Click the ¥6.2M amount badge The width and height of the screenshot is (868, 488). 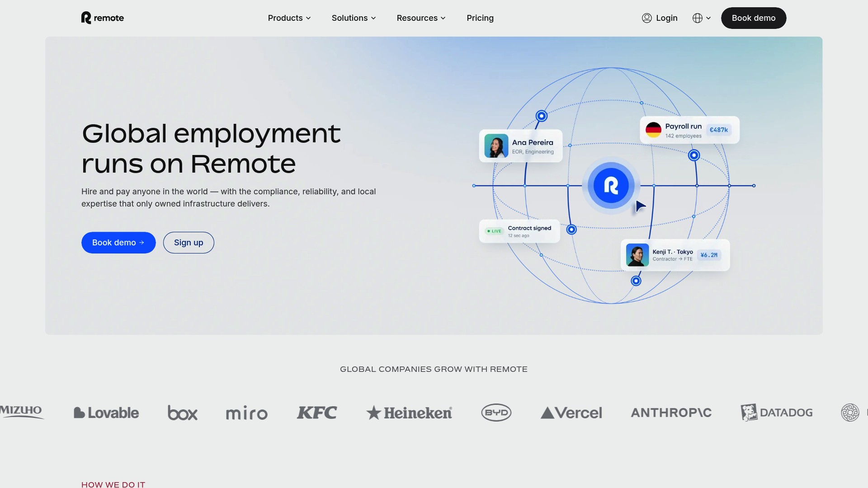coord(709,255)
